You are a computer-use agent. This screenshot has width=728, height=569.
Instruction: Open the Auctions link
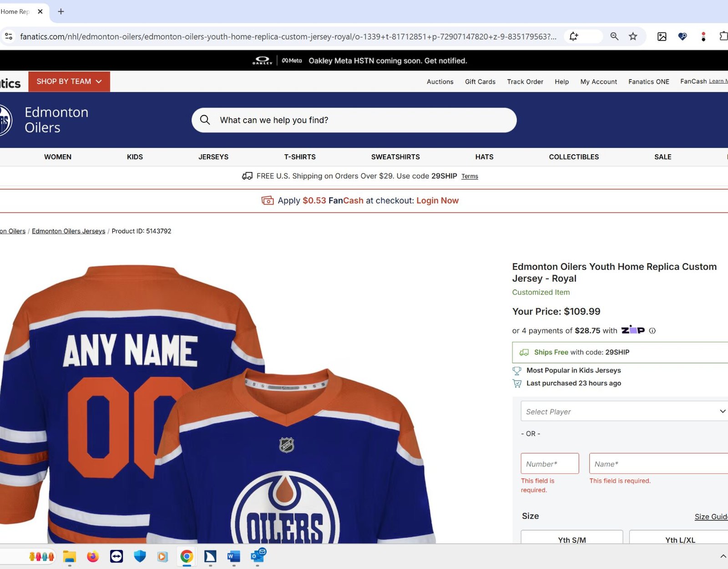tap(440, 81)
